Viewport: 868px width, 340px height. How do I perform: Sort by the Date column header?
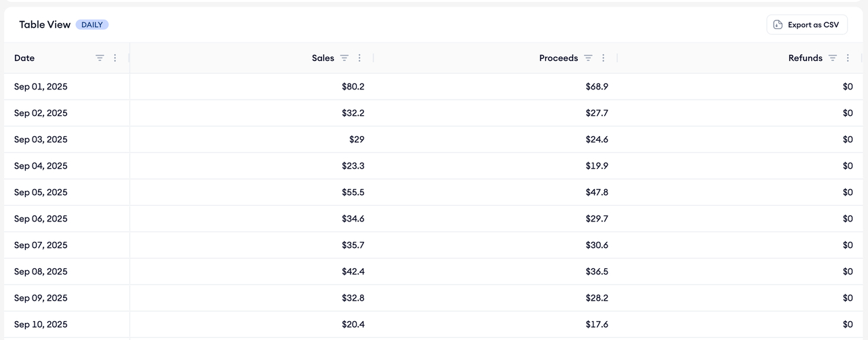[24, 58]
